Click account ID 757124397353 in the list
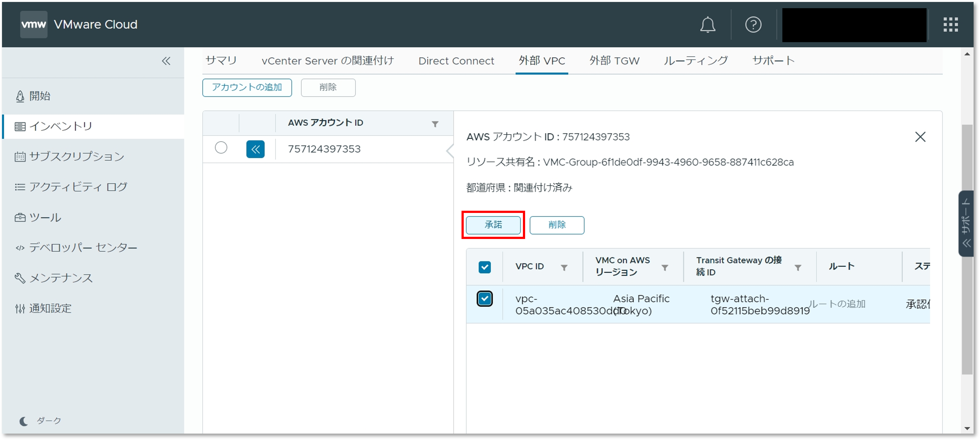980x440 pixels. tap(324, 149)
